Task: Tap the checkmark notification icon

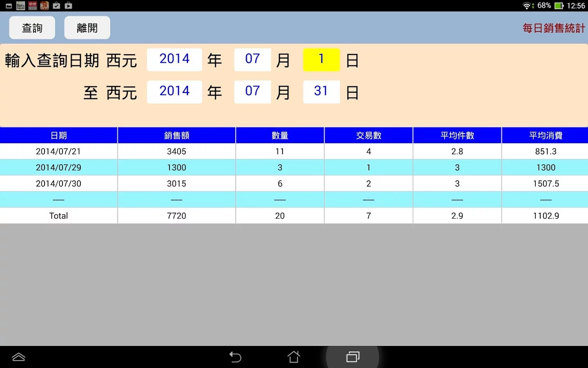Action: coord(57,6)
